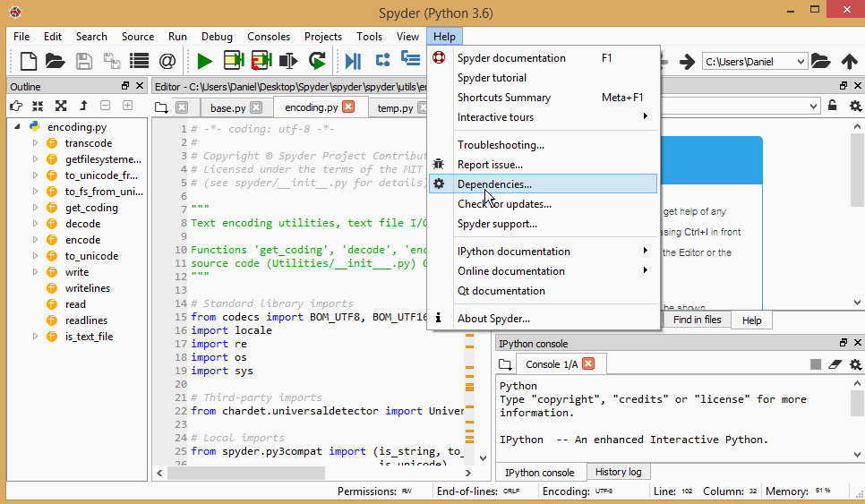Undock the Outline pane
Image resolution: width=865 pixels, height=504 pixels.
[x=125, y=86]
